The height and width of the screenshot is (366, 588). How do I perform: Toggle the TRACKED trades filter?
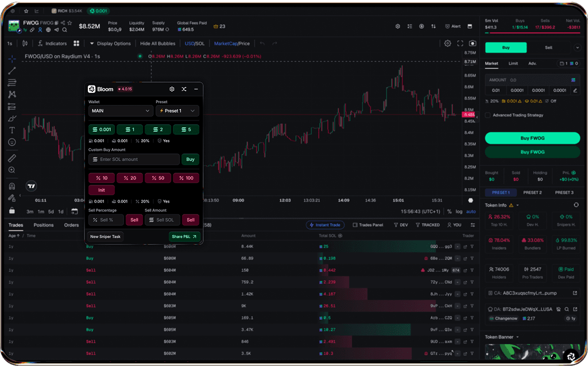427,225
